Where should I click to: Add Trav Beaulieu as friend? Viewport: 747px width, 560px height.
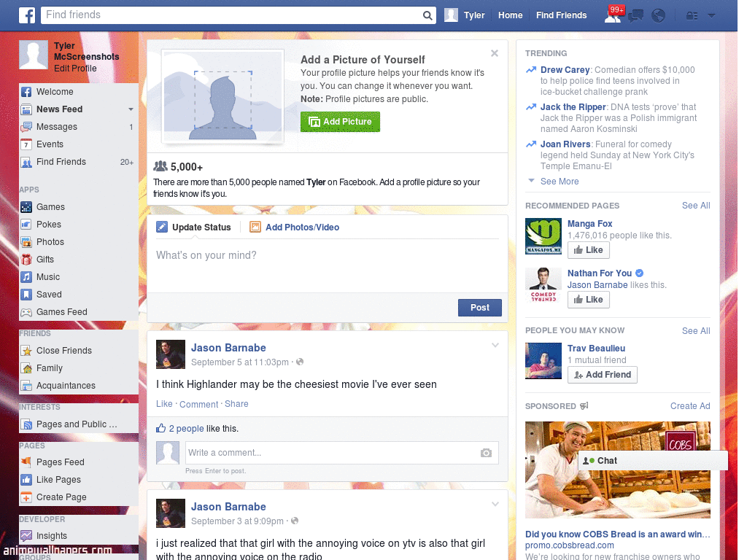pyautogui.click(x=602, y=375)
